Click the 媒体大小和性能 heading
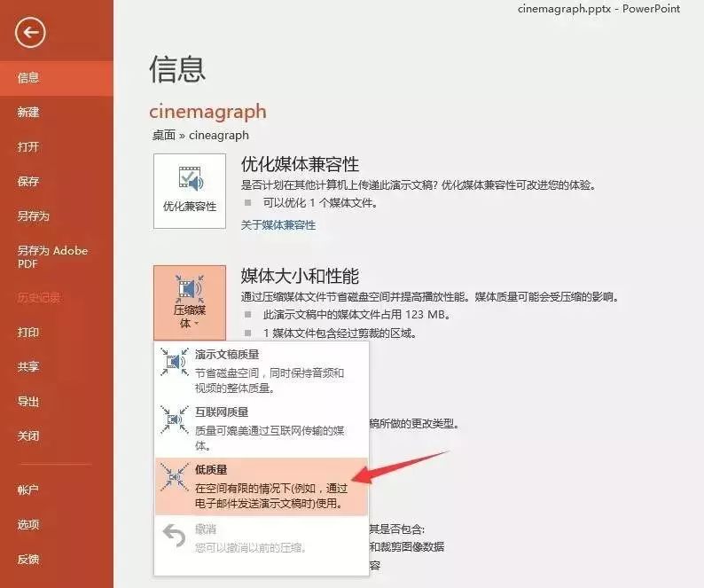 tap(300, 276)
